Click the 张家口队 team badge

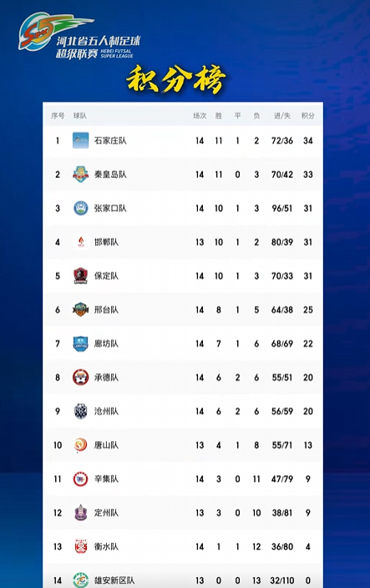point(80,208)
